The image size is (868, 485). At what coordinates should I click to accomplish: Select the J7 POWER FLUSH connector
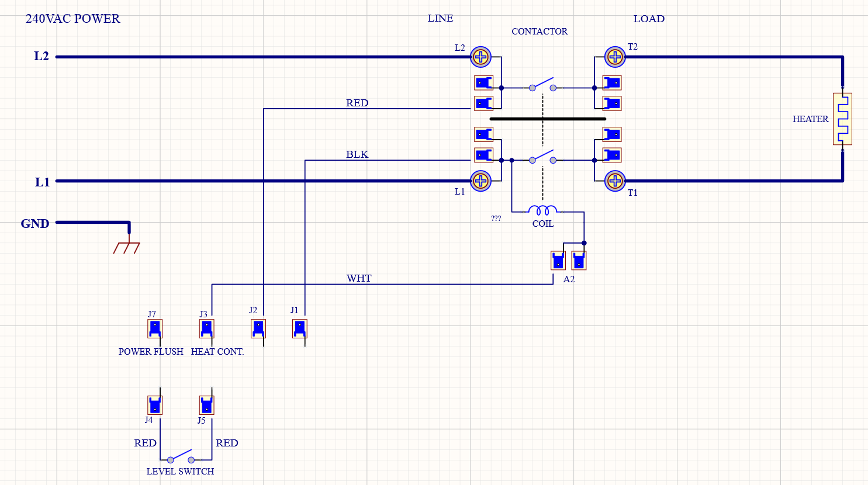(154, 328)
